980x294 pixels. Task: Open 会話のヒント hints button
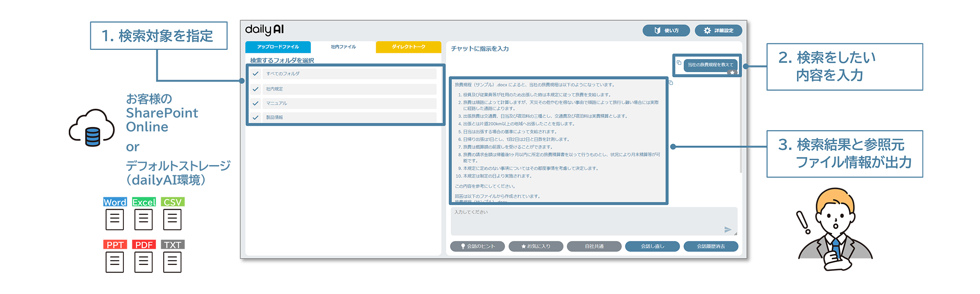(478, 246)
